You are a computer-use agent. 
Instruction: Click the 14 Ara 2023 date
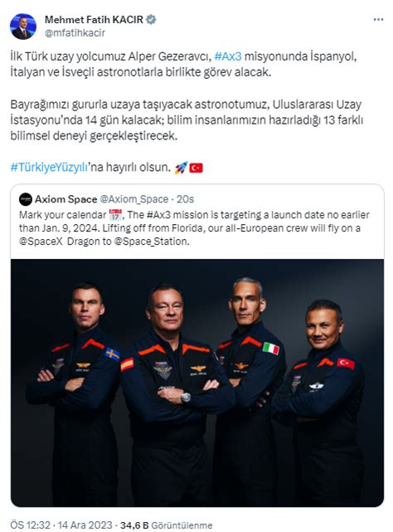[85, 525]
